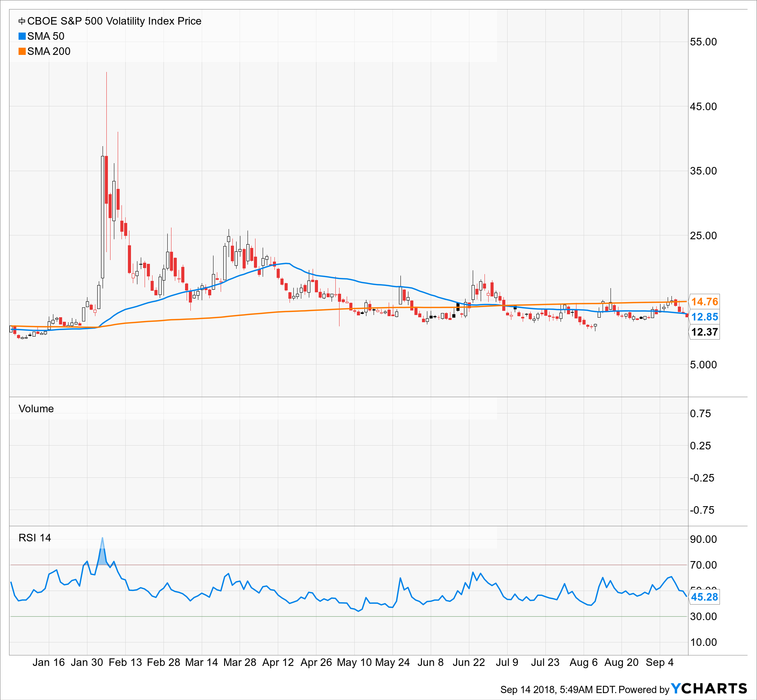This screenshot has height=700, width=757.
Task: Click the 55.00 price axis label
Action: click(703, 42)
